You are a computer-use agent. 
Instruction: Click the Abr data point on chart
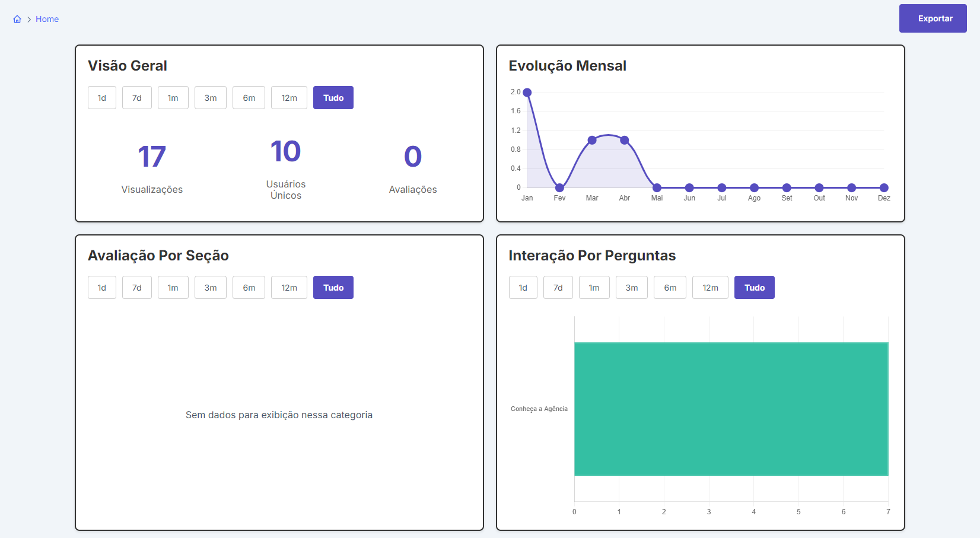tap(625, 140)
